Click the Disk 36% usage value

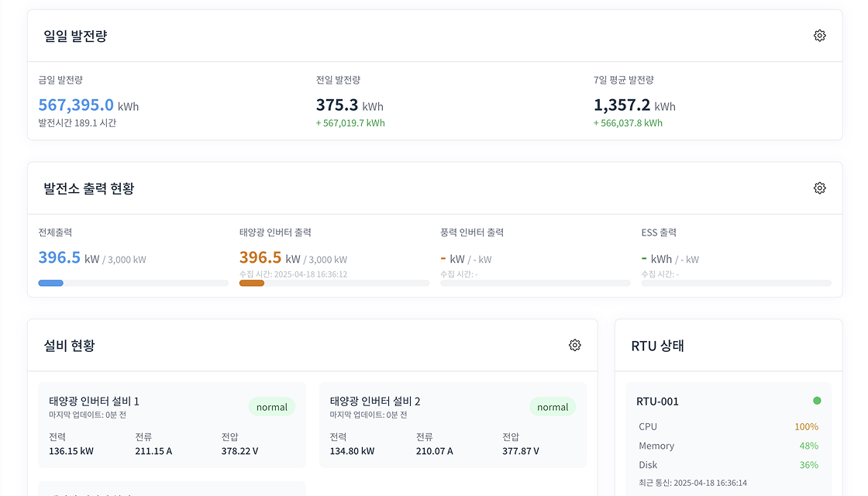click(809, 465)
